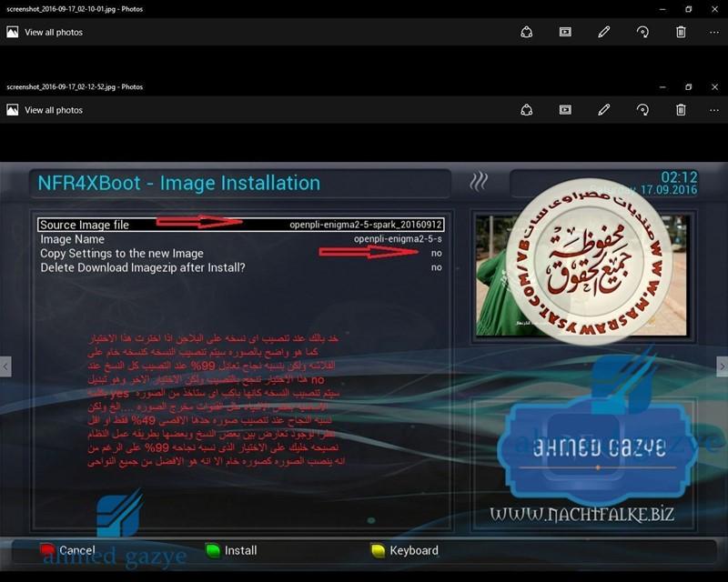Screen dimensions: 728x582
Task: Click the image name value openpli-enigma2-5-s
Action: (398, 239)
